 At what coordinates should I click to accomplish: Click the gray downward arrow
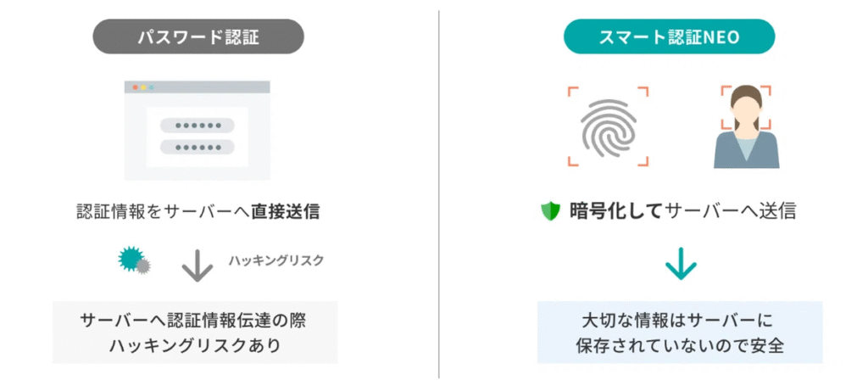tap(197, 266)
